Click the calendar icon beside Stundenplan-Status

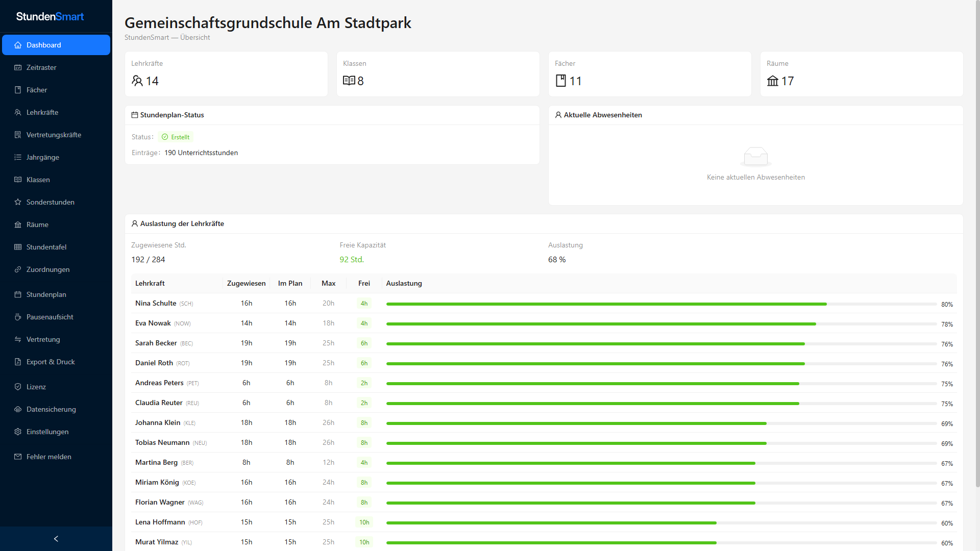[135, 115]
